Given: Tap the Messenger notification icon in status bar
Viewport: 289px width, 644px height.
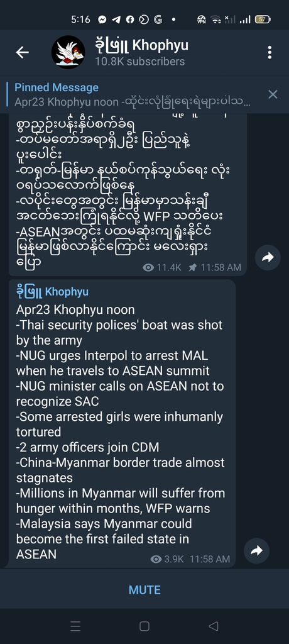Looking at the screenshot, I should click(102, 19).
